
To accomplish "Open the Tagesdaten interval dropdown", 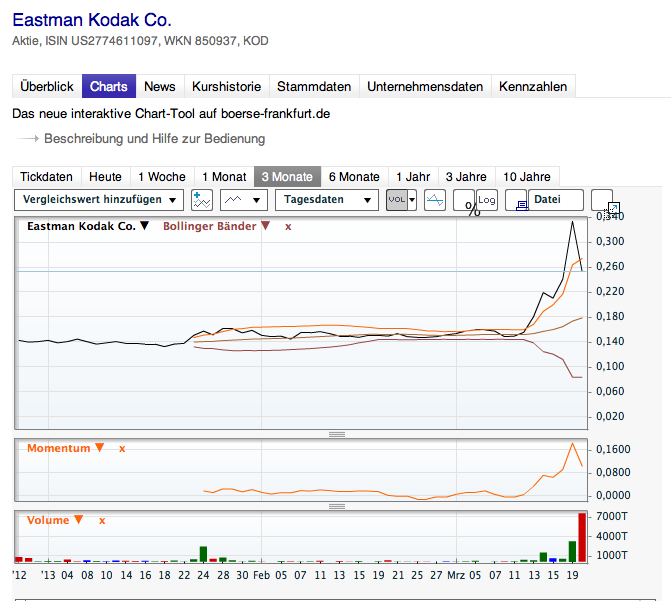I will 327,200.
